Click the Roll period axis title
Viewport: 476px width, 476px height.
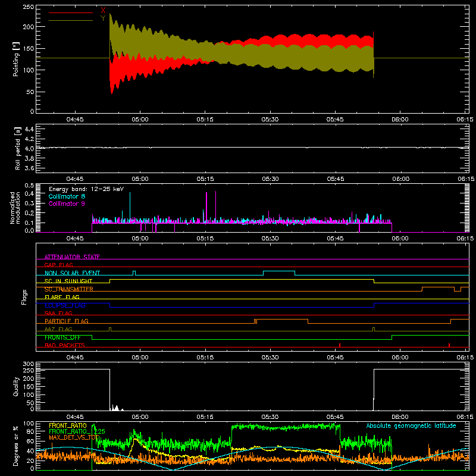pos(18,148)
